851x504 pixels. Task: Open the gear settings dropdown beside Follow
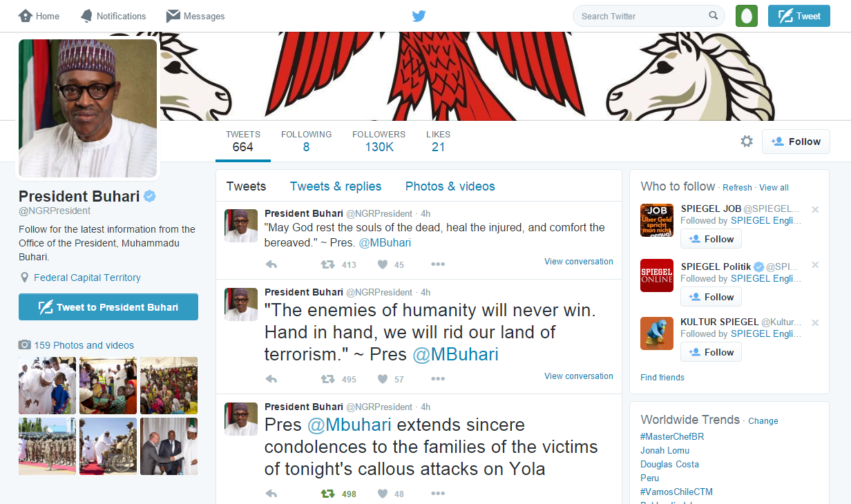pyautogui.click(x=747, y=141)
